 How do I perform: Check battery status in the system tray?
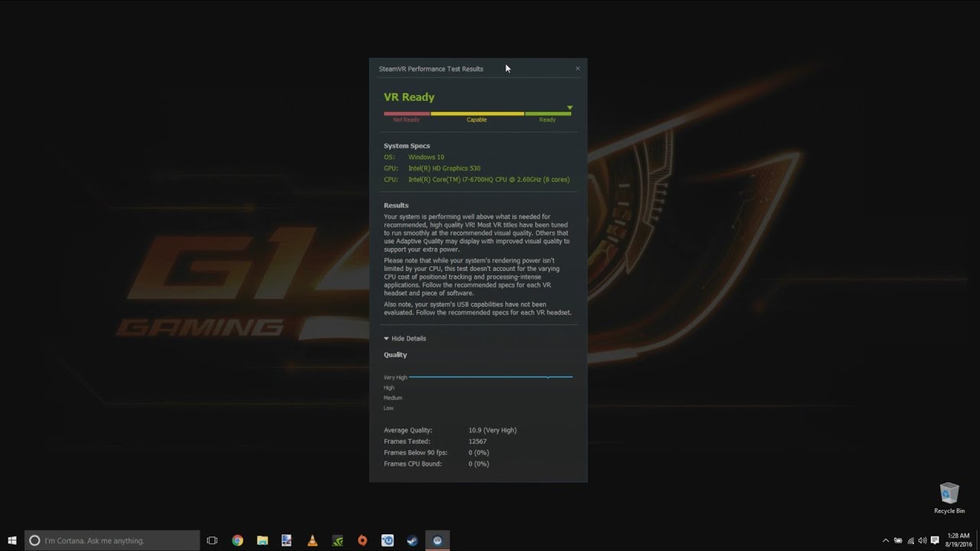(898, 540)
